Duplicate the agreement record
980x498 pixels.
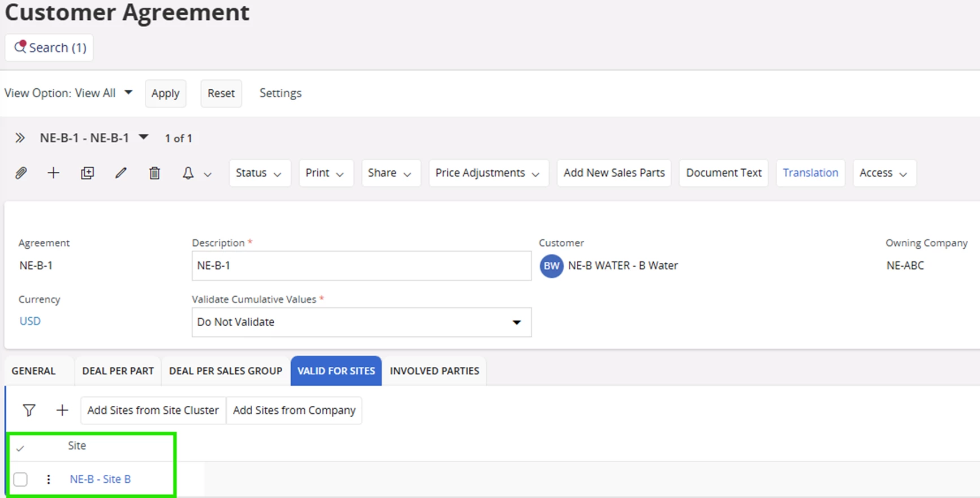(87, 173)
